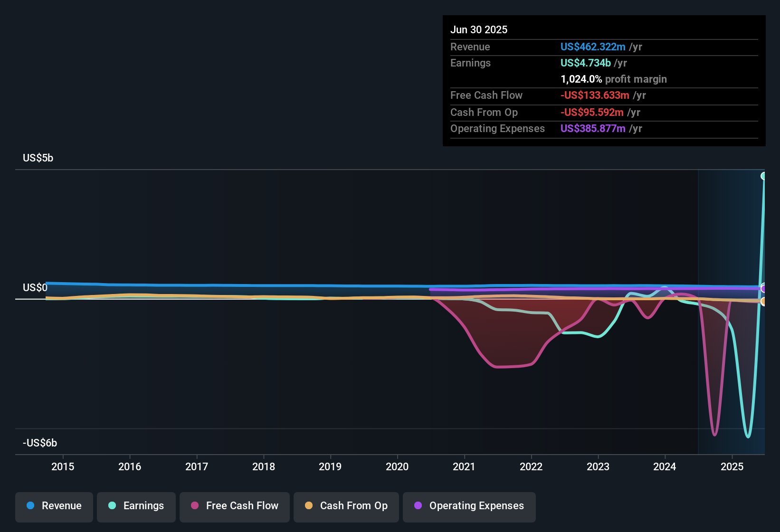Click the Operating Expenses label in tooltip
Image resolution: width=780 pixels, height=532 pixels.
(x=497, y=128)
